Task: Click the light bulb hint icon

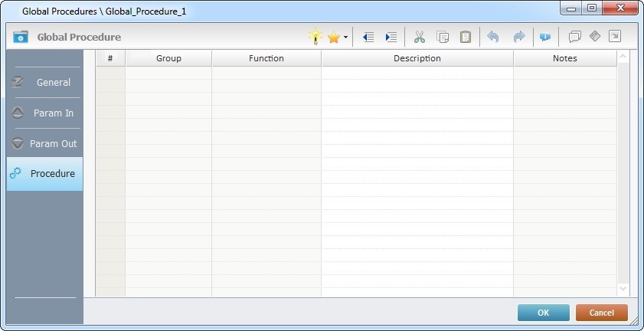Action: [x=315, y=37]
